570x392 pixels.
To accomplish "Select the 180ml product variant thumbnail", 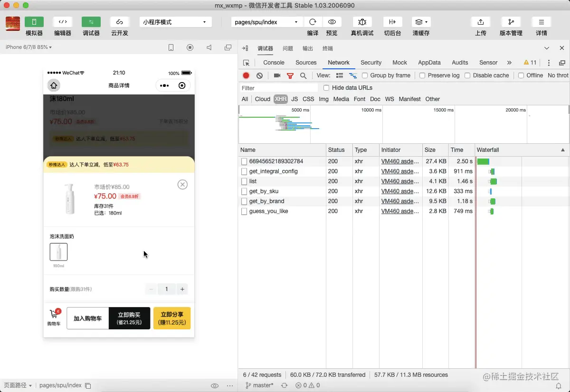I will click(58, 252).
